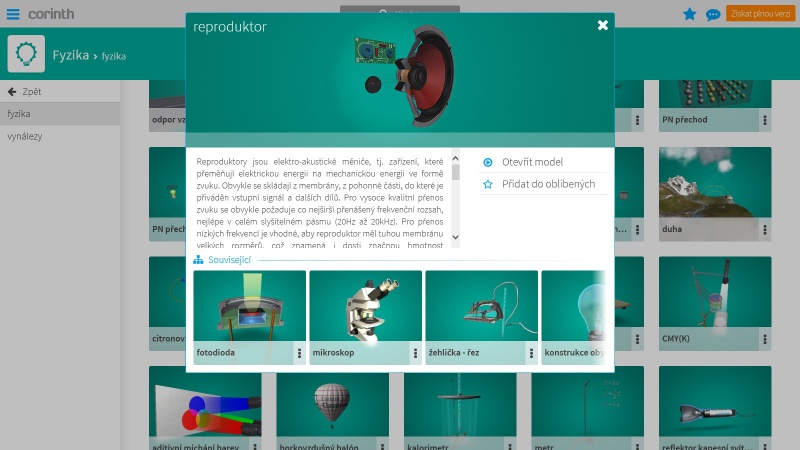Open the fotodioda related thumbnail
This screenshot has height=450, width=800.
point(249,307)
